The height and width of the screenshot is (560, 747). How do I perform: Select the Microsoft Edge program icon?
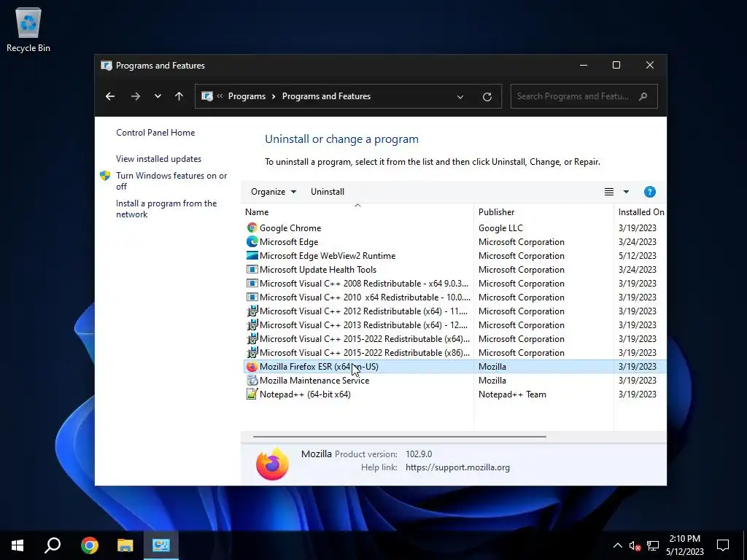[252, 242]
